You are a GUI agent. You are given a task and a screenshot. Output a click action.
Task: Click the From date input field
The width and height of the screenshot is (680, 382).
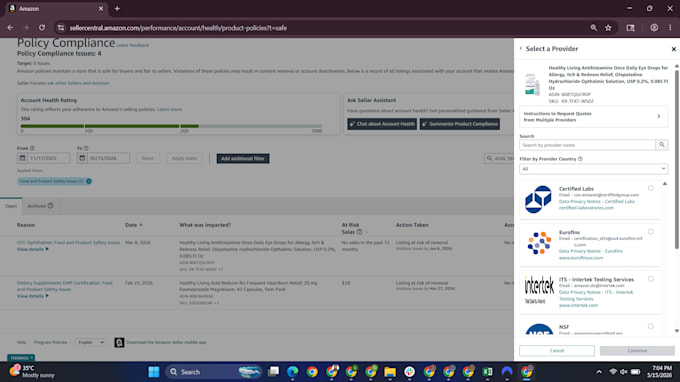click(x=48, y=158)
